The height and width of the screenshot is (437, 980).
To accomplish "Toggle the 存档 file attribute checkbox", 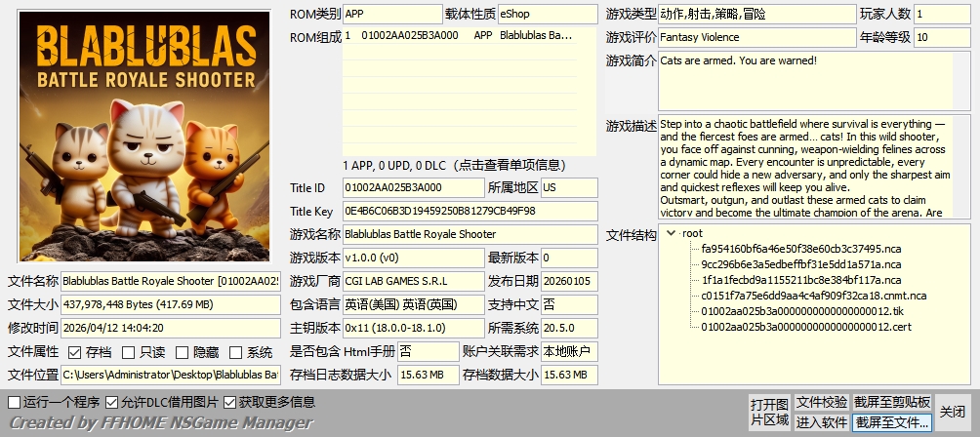I will point(75,352).
